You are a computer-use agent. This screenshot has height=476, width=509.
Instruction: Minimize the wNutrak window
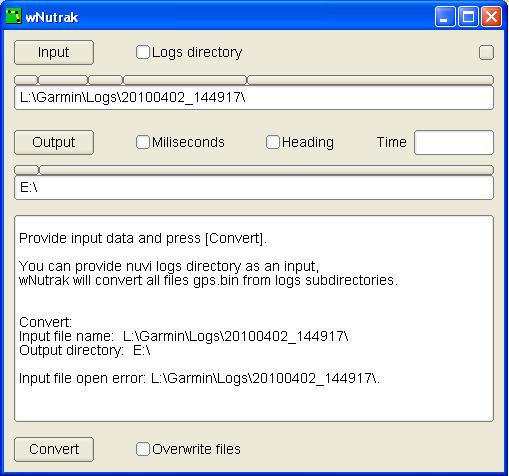click(445, 16)
